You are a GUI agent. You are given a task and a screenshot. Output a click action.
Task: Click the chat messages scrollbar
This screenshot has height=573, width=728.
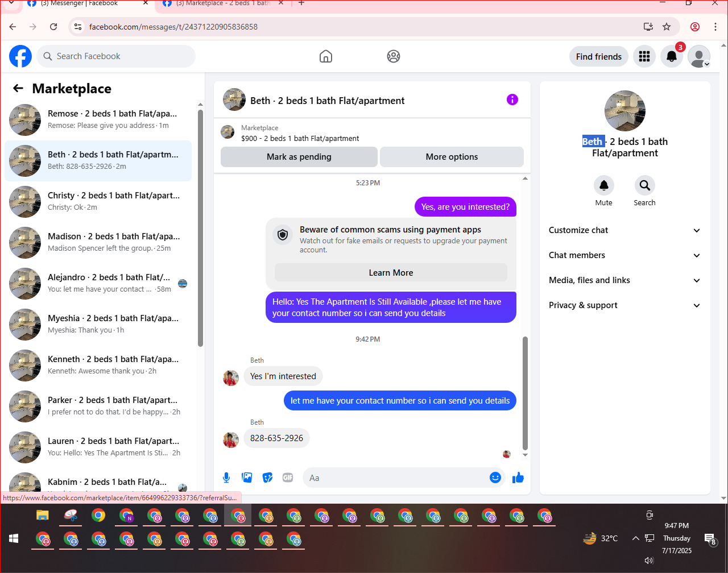[x=525, y=392]
